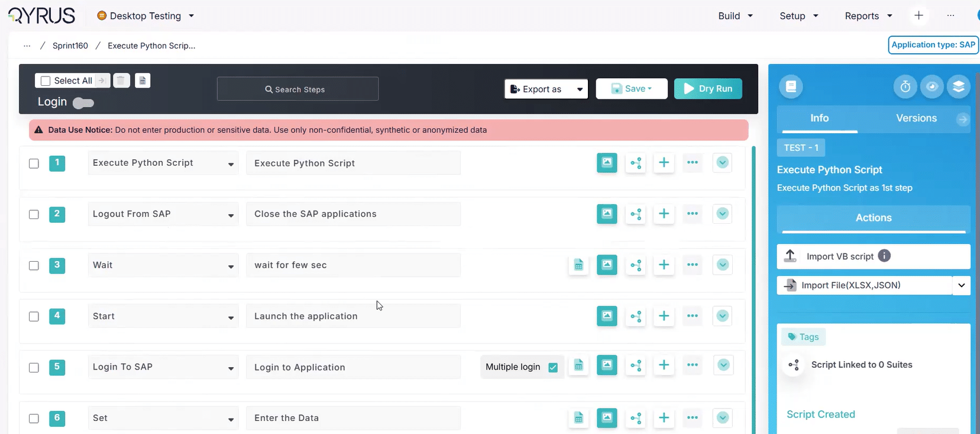Click the trash delete icon in toolbar

pyautogui.click(x=121, y=81)
